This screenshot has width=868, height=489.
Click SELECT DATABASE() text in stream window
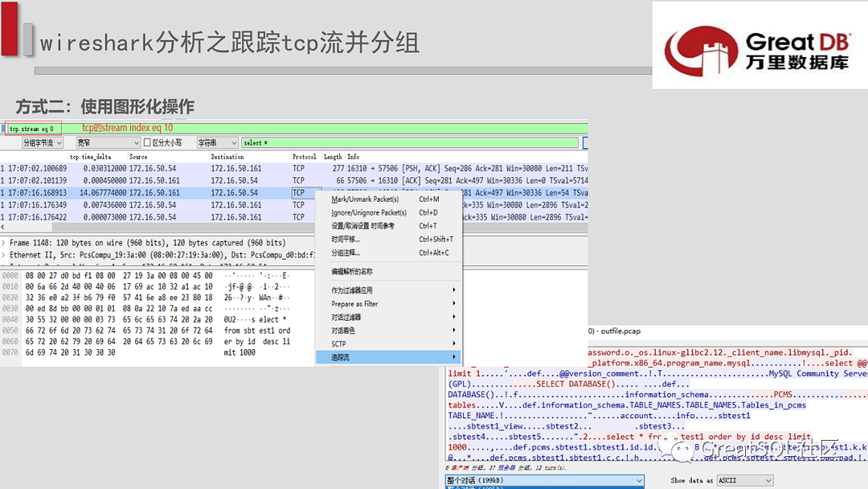pyautogui.click(x=575, y=384)
